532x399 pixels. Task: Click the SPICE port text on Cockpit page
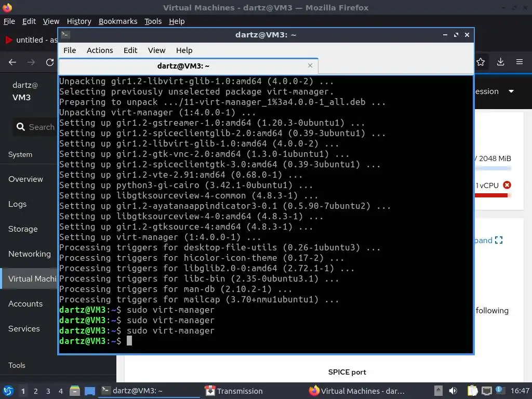347,372
